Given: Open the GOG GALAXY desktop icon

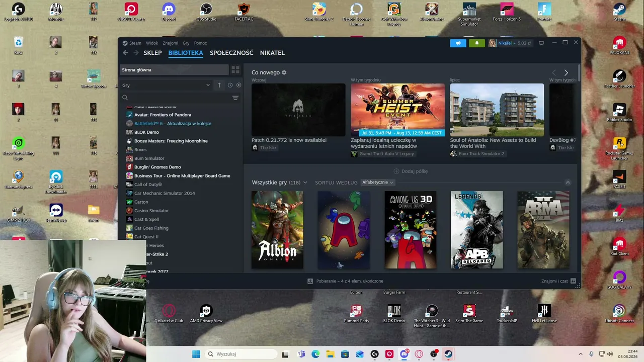Looking at the screenshot, I should click(x=619, y=280).
